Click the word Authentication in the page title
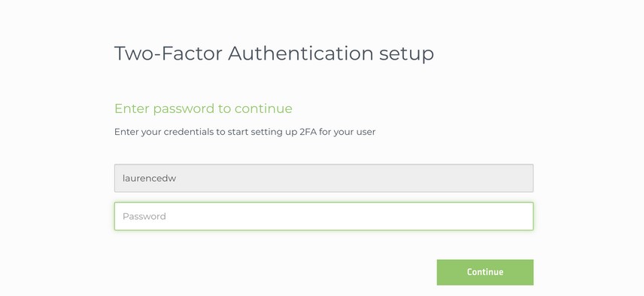The image size is (644, 296). [300, 53]
